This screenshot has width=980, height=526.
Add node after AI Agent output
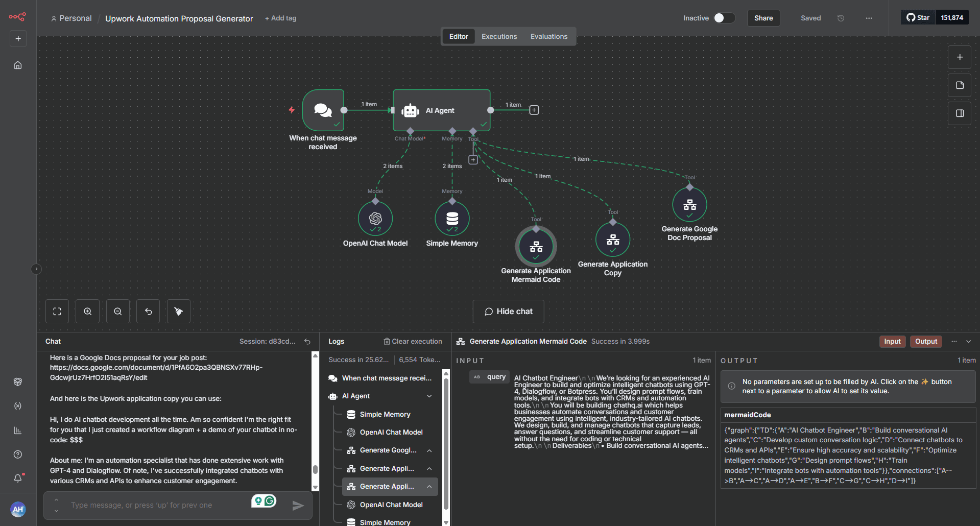pyautogui.click(x=534, y=110)
